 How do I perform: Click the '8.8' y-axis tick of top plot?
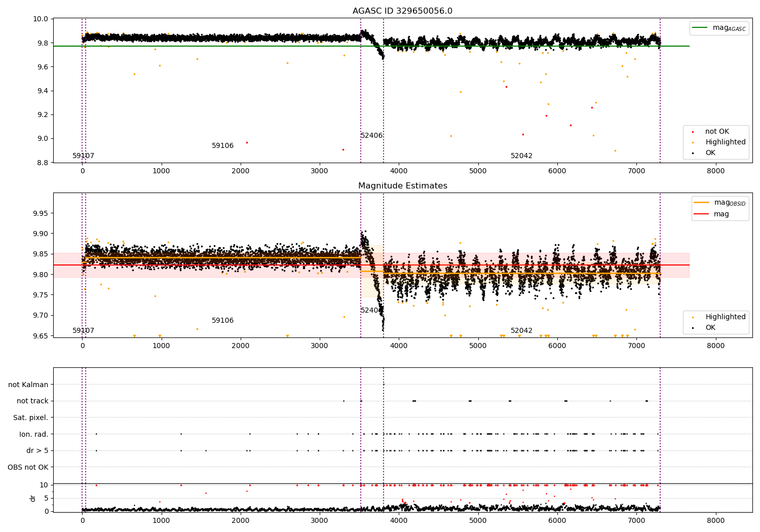pyautogui.click(x=43, y=163)
